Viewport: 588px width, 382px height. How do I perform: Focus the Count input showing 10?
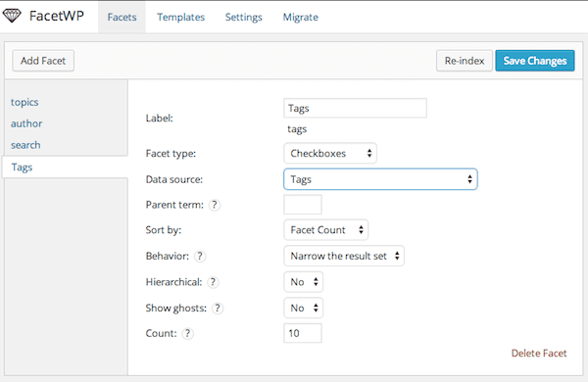coord(303,333)
